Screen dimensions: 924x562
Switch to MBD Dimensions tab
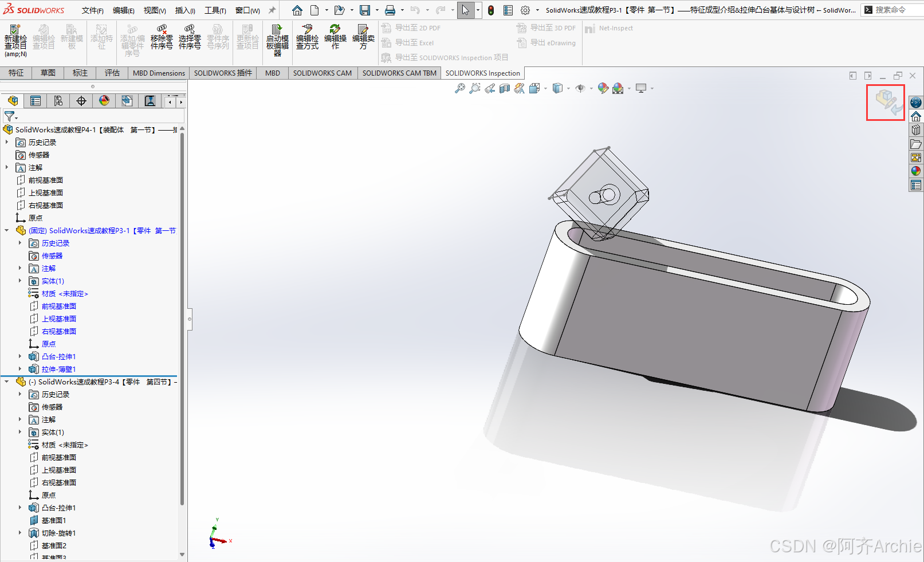[159, 73]
